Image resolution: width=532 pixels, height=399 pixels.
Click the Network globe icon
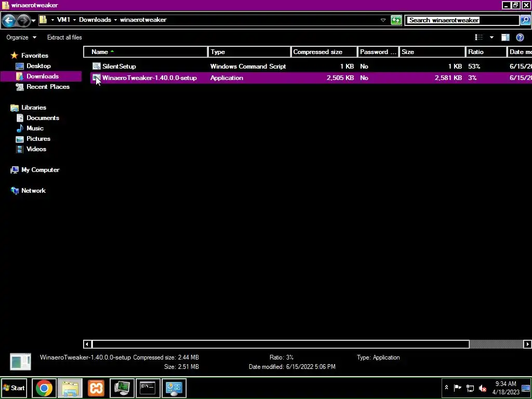click(x=14, y=190)
